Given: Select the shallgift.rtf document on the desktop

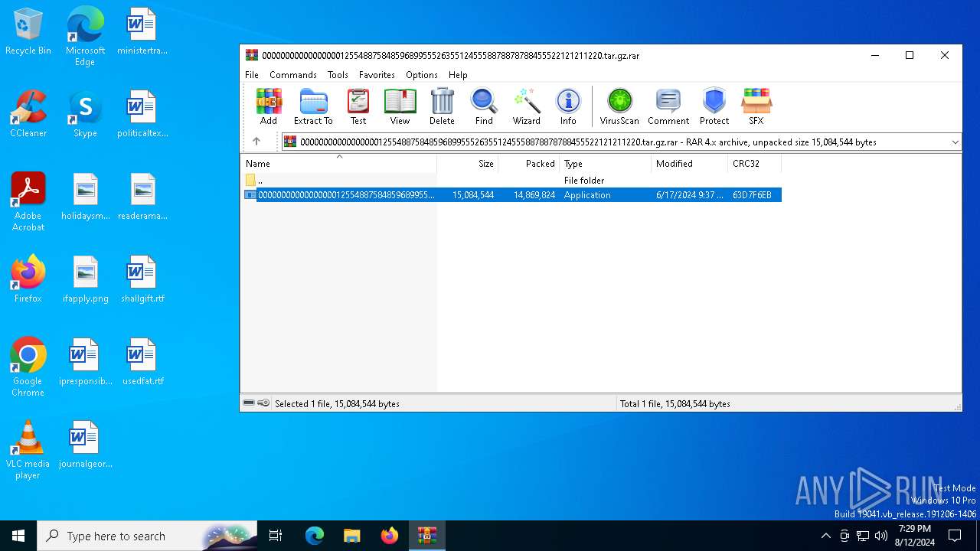Looking at the screenshot, I should coord(142,279).
